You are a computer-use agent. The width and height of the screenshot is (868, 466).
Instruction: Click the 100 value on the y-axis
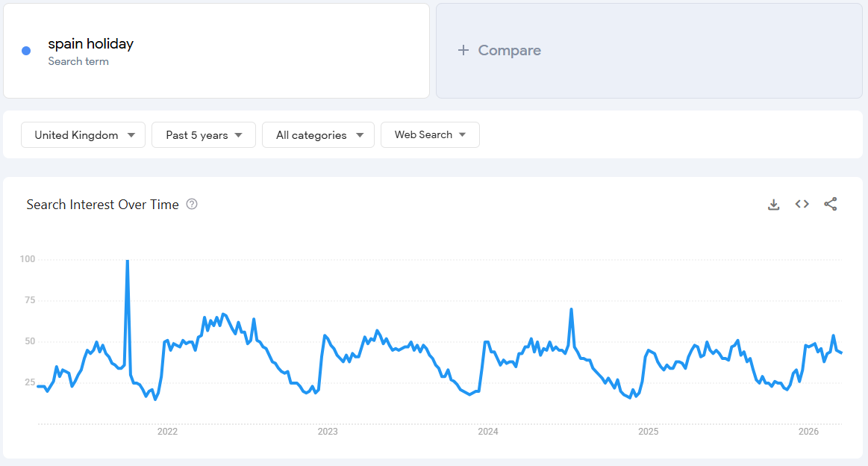[x=28, y=261]
